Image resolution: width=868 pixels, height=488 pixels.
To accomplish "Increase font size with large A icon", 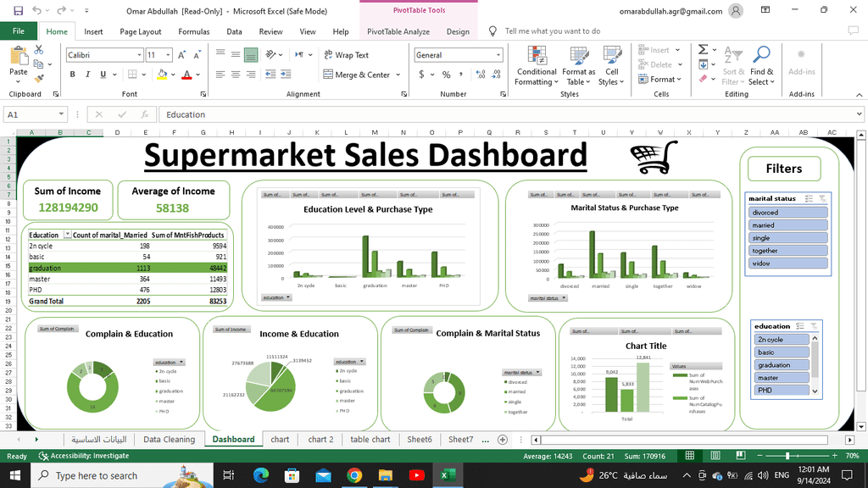I will (x=181, y=55).
